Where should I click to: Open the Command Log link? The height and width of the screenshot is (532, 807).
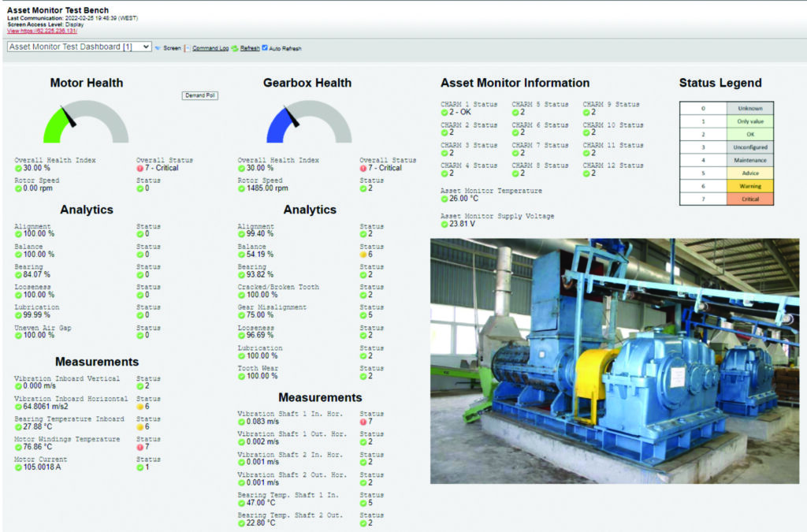(210, 48)
